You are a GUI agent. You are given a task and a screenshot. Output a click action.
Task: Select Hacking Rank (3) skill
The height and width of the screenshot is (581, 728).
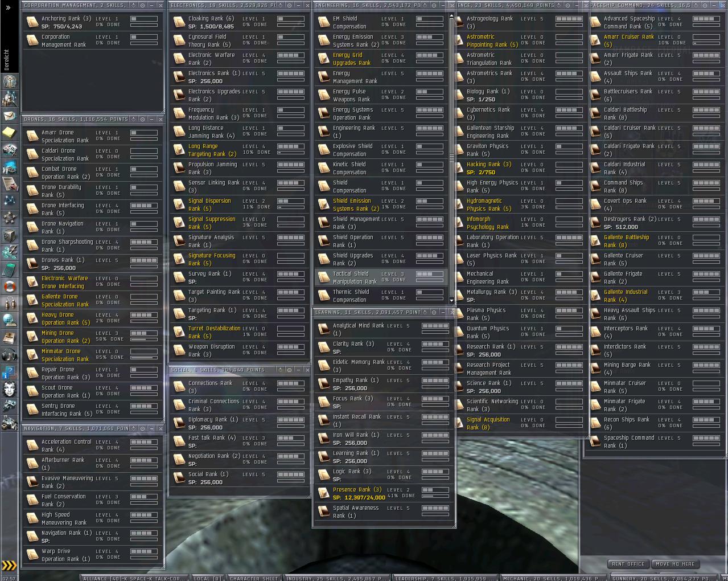coord(519,168)
